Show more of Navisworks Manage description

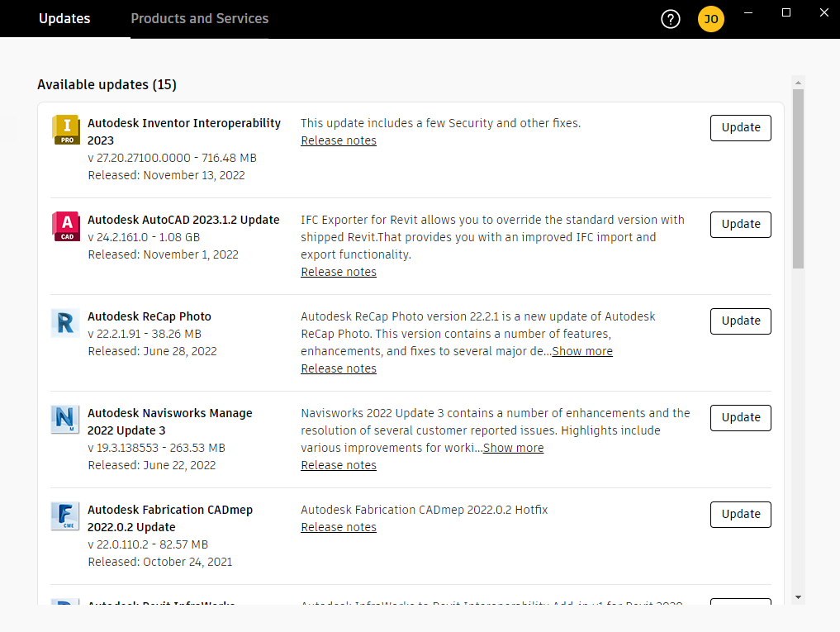[x=513, y=448]
